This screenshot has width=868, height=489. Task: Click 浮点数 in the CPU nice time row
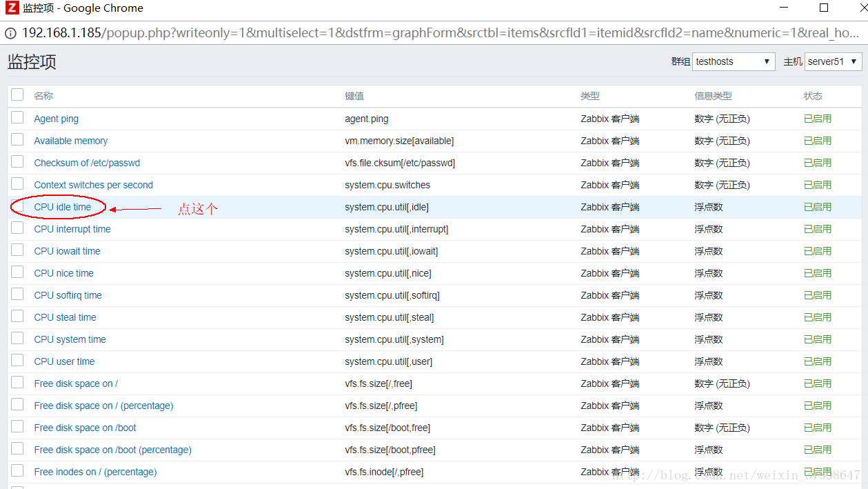(x=709, y=273)
